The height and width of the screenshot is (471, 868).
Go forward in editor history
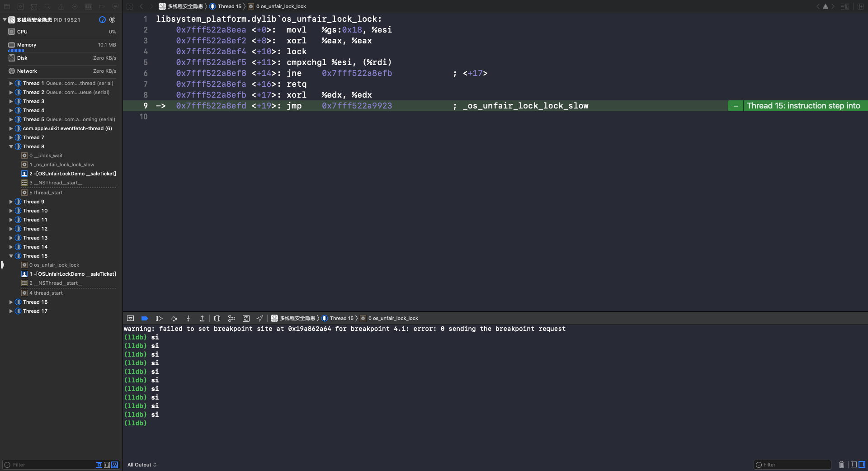coord(151,6)
